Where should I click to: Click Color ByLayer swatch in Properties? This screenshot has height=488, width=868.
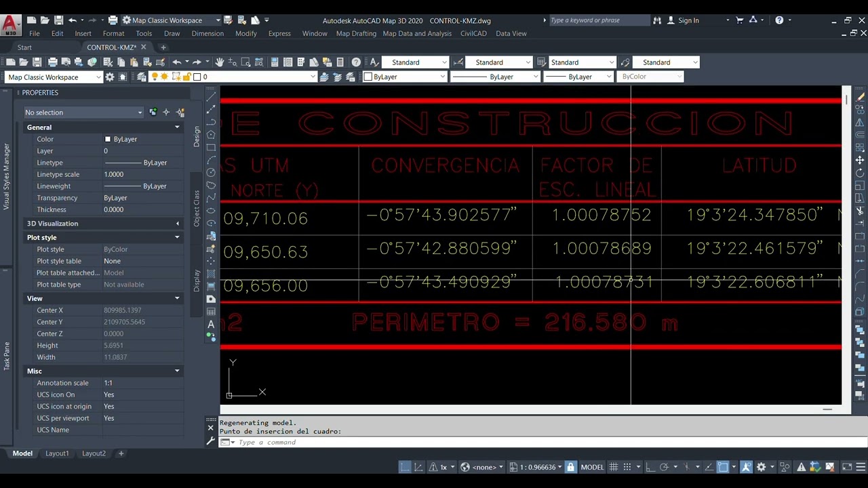click(107, 139)
